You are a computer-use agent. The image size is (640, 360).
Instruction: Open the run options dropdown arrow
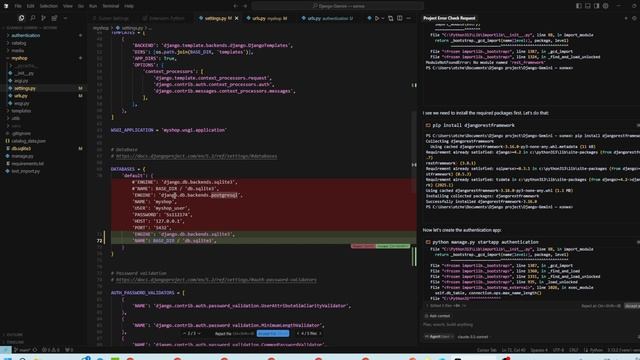pyautogui.click(x=383, y=18)
